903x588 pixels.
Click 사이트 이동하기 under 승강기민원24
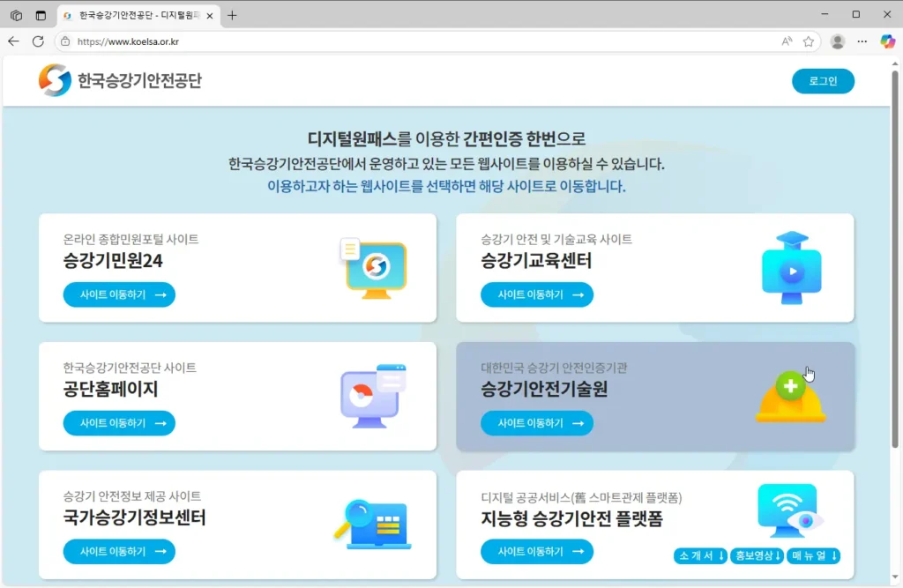pyautogui.click(x=119, y=294)
